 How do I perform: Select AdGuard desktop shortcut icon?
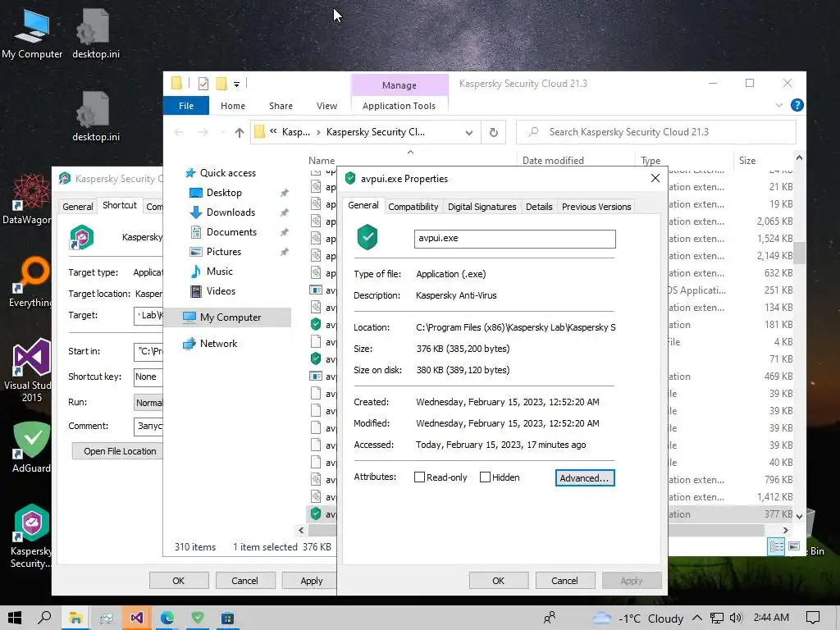pos(32,447)
